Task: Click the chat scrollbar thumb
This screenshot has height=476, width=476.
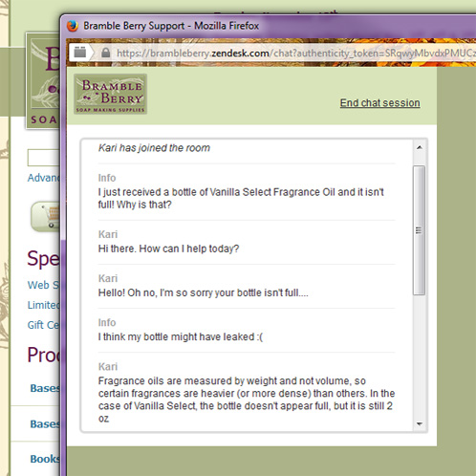Action: [420, 230]
